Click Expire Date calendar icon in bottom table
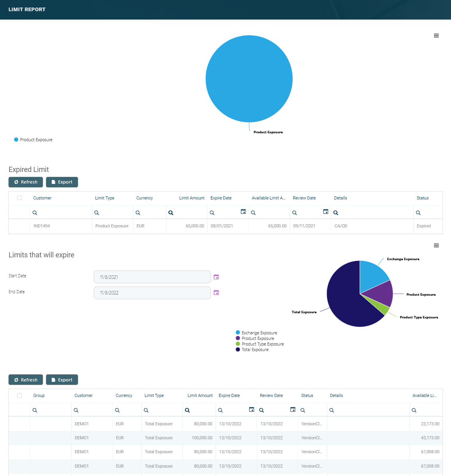 point(252,410)
